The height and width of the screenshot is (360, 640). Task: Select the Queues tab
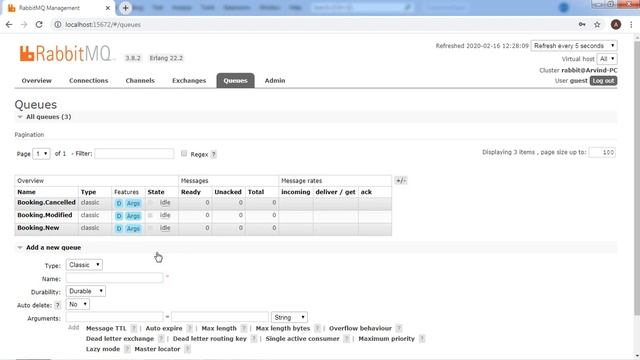(x=236, y=80)
